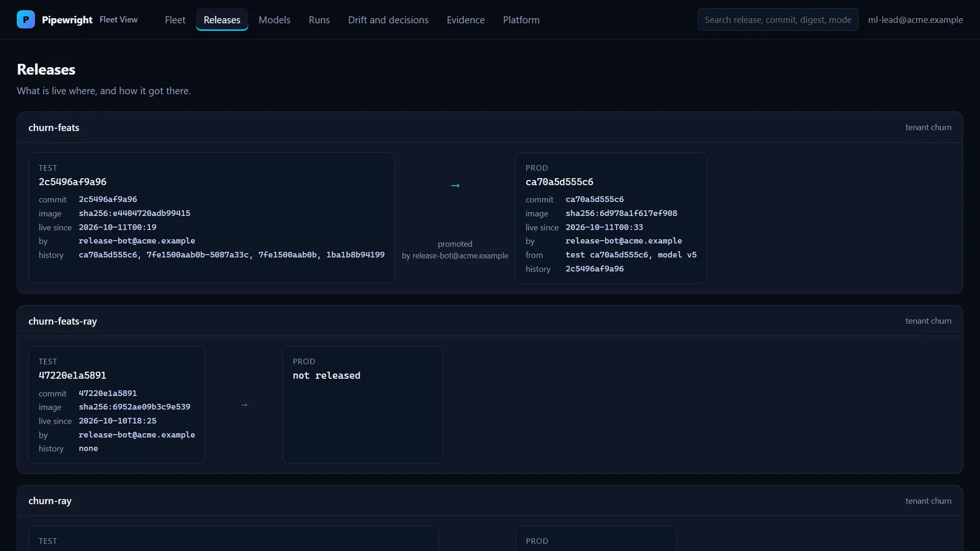Click history entry 1ba1b8b94199
980x551 pixels.
tap(355, 255)
